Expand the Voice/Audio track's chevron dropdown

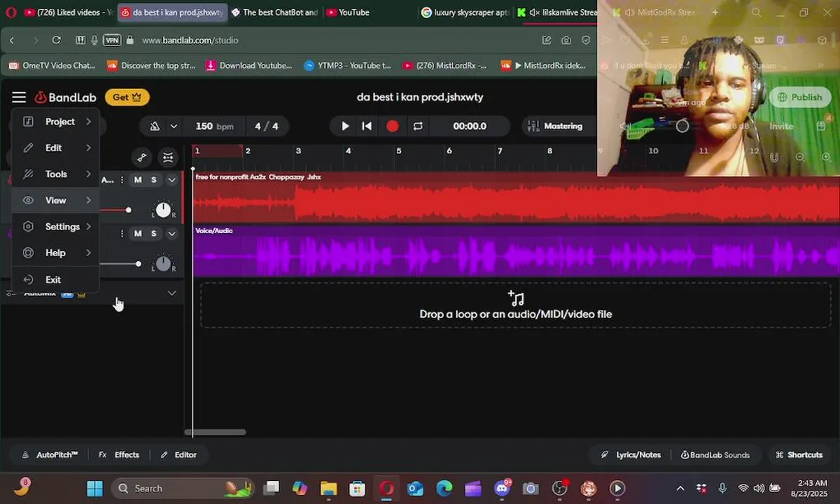click(171, 234)
